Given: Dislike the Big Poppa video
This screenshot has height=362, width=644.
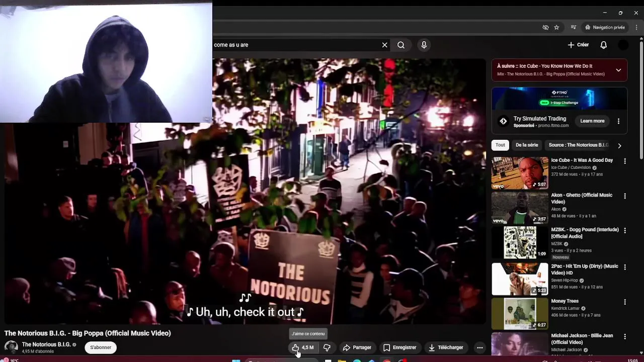Looking at the screenshot, I should tap(327, 347).
